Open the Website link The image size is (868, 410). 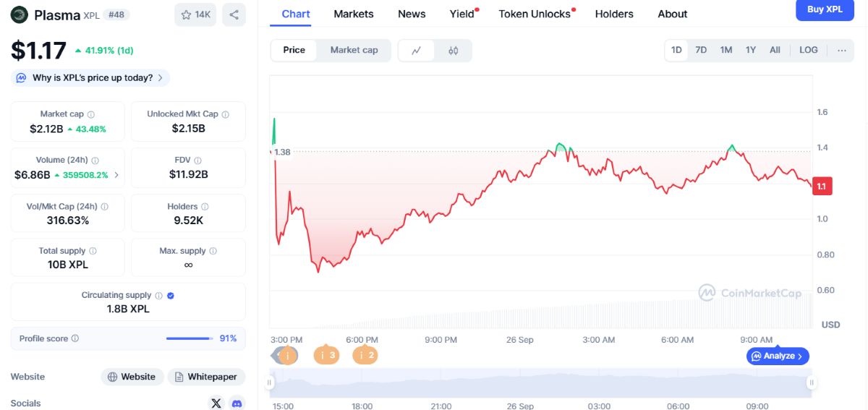click(x=132, y=377)
